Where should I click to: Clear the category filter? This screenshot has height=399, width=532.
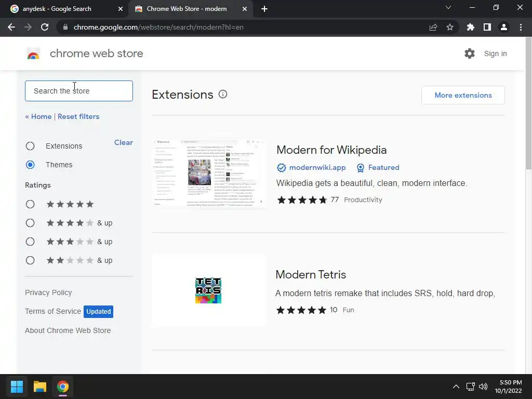124,142
